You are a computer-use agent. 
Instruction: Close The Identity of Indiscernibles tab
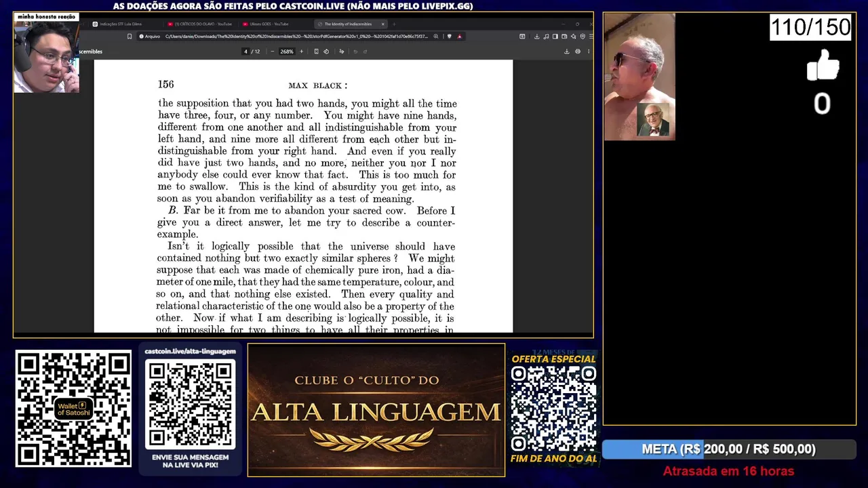382,24
